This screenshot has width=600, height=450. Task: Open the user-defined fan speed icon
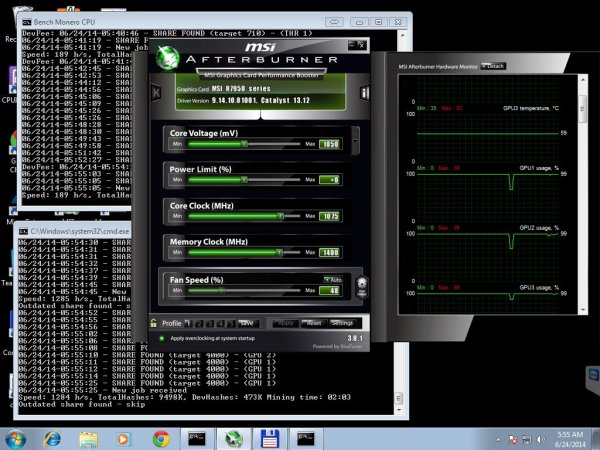362,287
